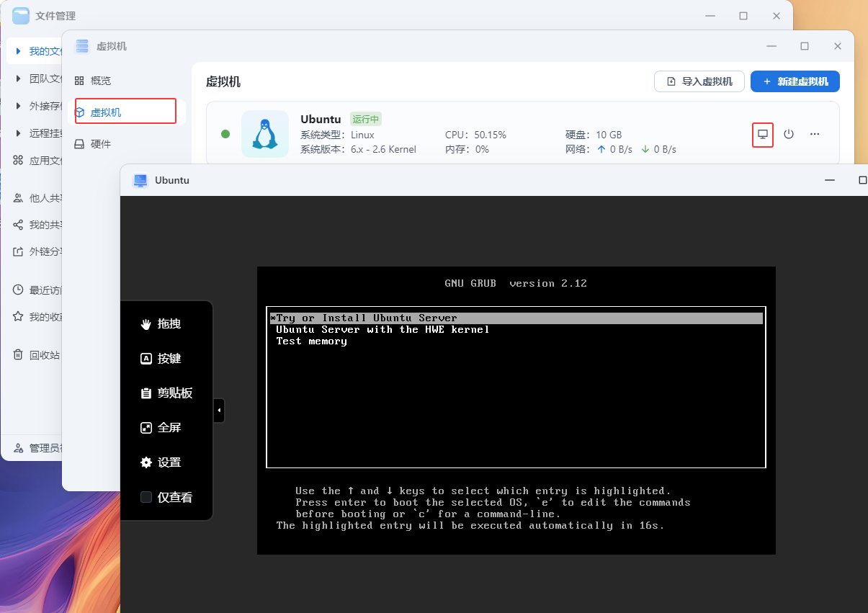This screenshot has height=613, width=868.
Task: Select 虚拟机 in the sidebar
Action: pos(106,112)
